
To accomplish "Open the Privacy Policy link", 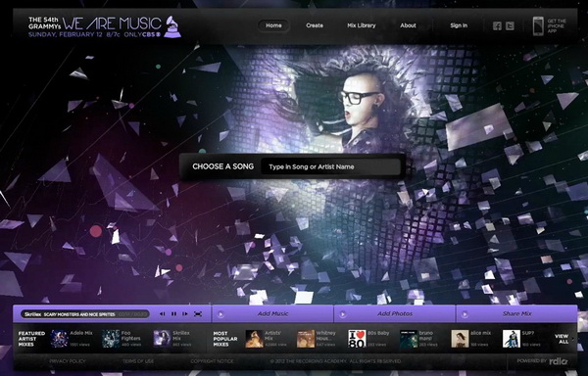I will 68,361.
